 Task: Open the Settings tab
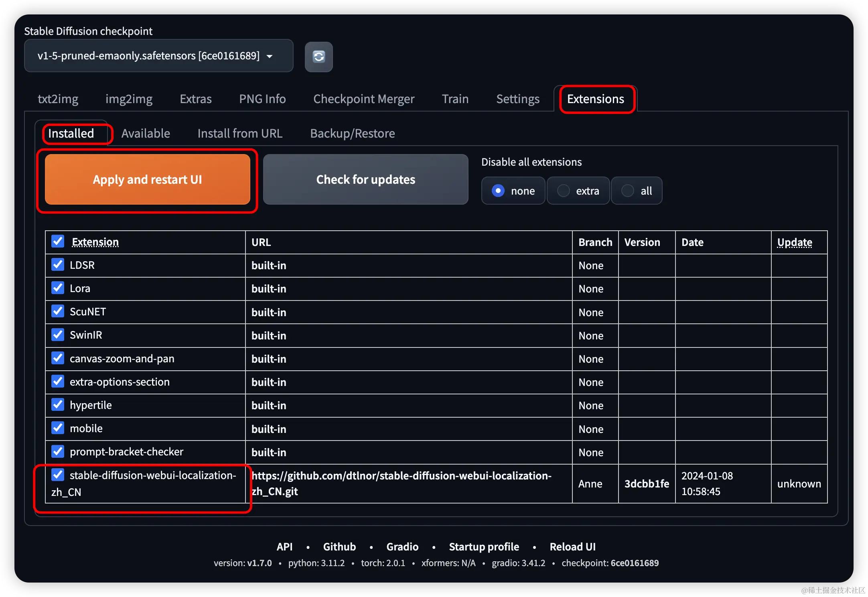click(518, 99)
